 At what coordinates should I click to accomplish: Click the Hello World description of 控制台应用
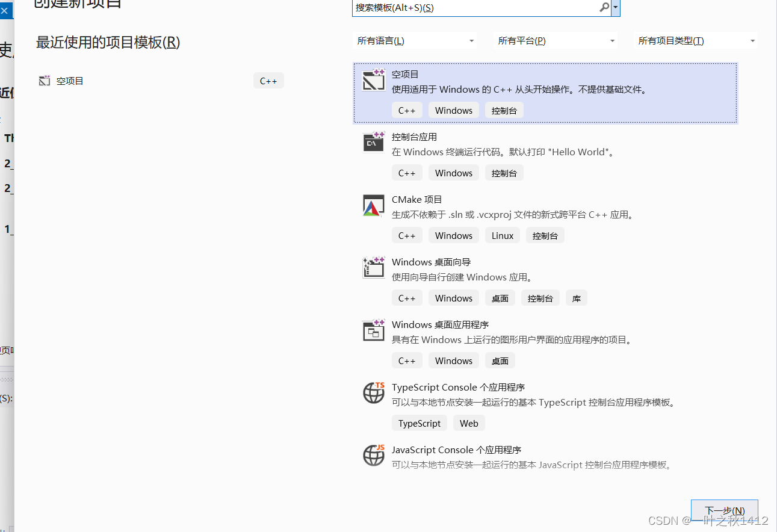tap(504, 152)
